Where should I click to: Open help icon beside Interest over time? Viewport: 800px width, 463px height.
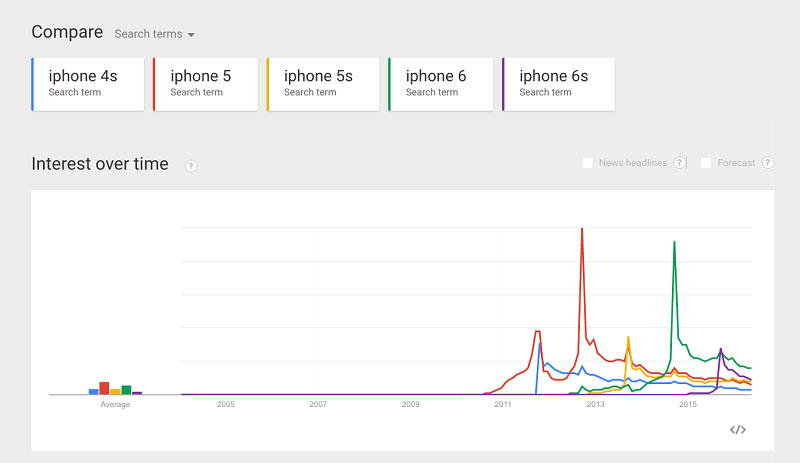click(x=191, y=166)
